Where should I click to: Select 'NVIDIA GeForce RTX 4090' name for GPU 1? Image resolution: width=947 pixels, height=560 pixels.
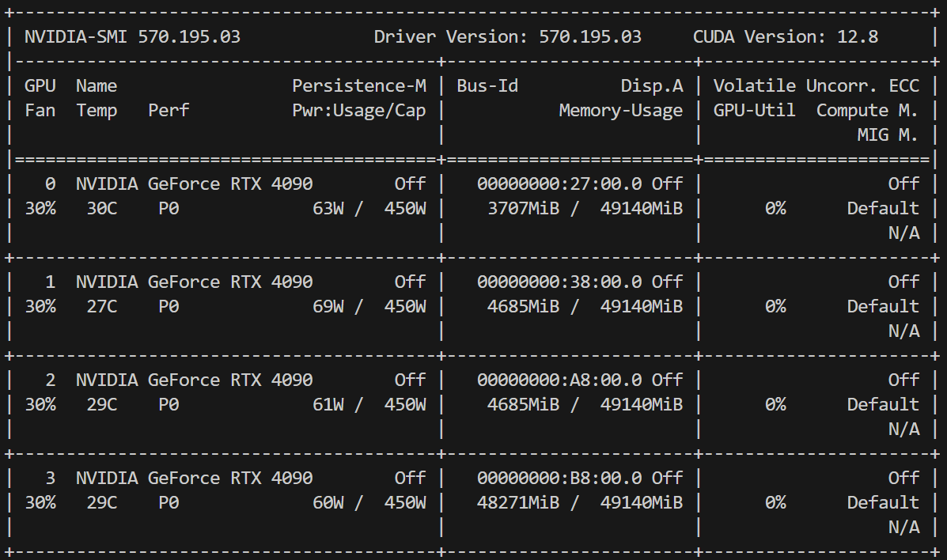click(x=195, y=282)
